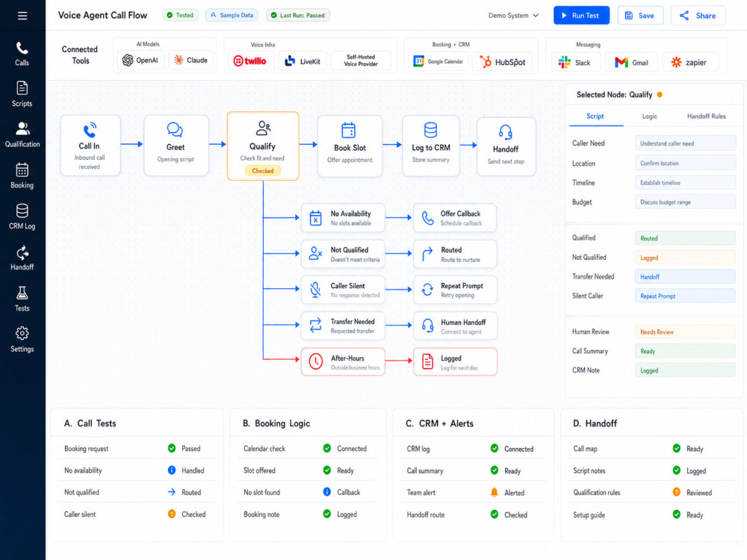
Task: Open Handoff in the sidebar
Action: [22, 258]
